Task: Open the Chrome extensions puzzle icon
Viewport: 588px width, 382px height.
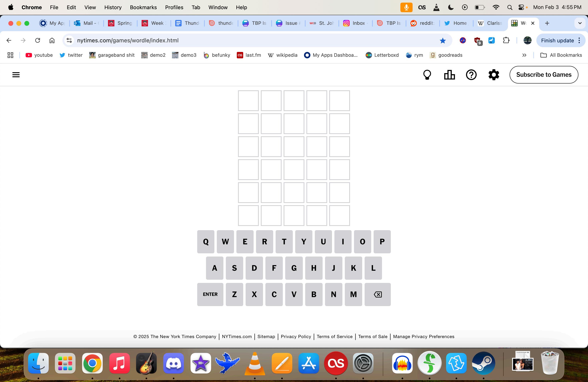Action: [x=506, y=41]
